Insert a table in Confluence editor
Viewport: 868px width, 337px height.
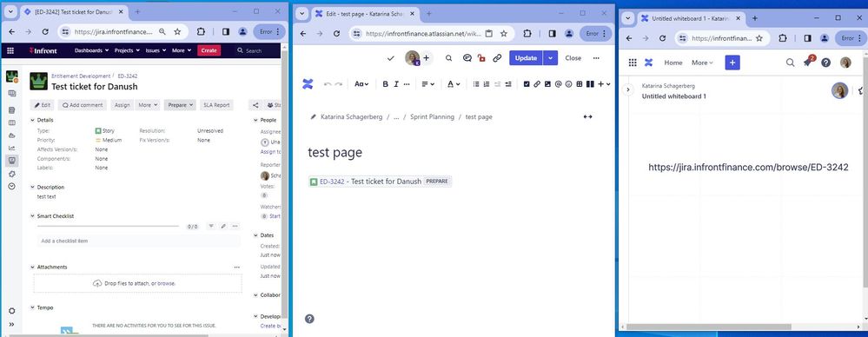pyautogui.click(x=579, y=84)
